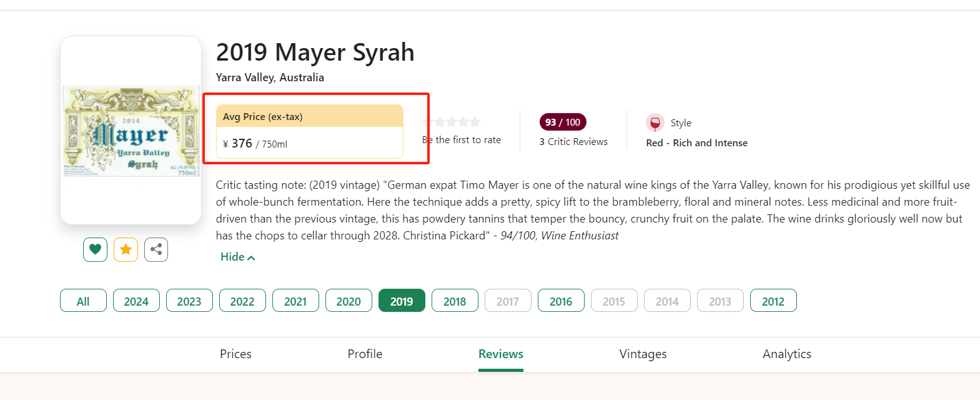Select the All vintages filter
This screenshot has height=400, width=980.
tap(83, 301)
